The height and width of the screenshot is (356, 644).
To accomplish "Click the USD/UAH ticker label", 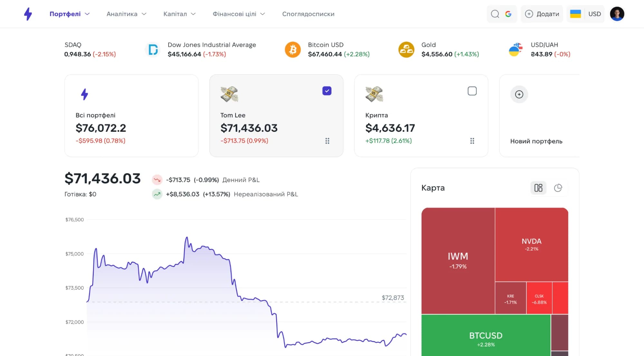I will 544,45.
